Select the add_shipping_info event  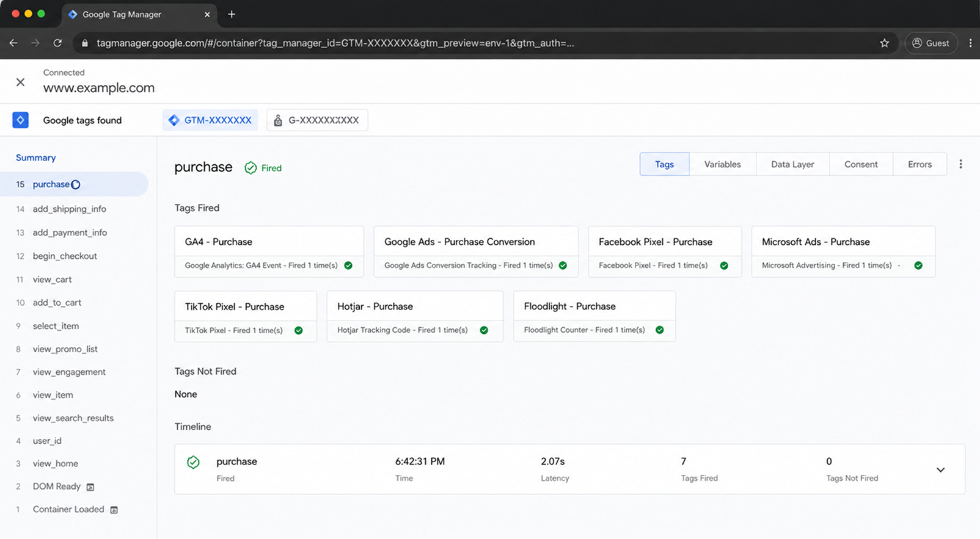[69, 209]
